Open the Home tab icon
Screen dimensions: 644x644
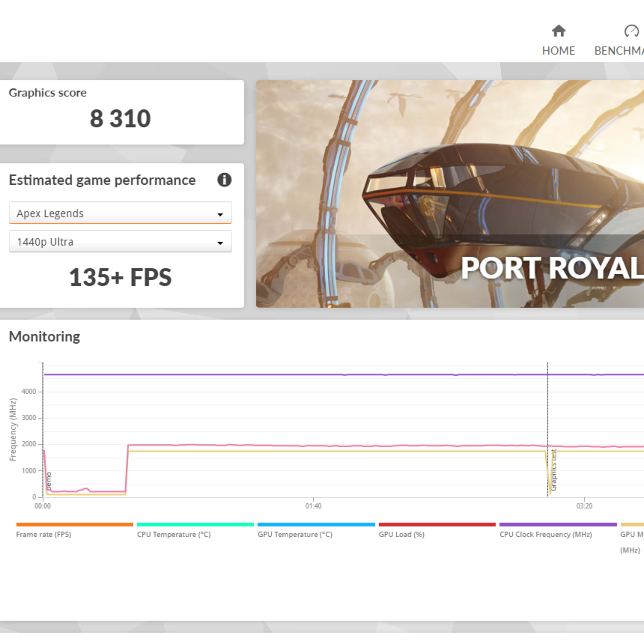pyautogui.click(x=559, y=31)
